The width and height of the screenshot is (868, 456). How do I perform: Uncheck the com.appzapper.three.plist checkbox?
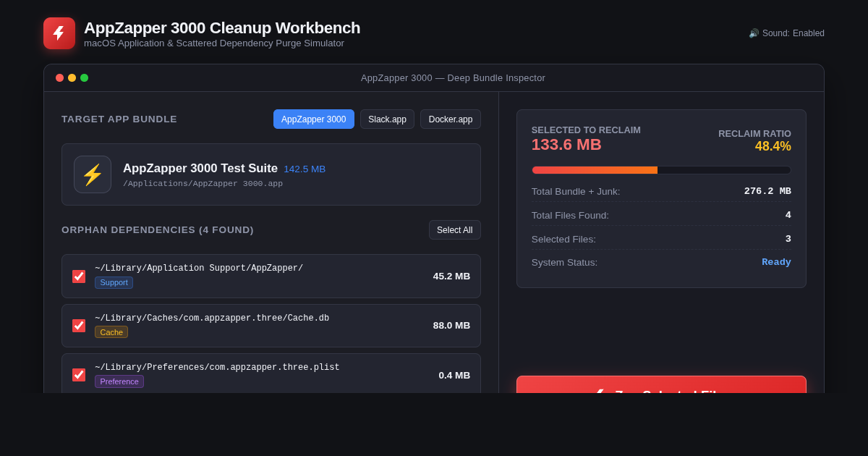pyautogui.click(x=79, y=375)
